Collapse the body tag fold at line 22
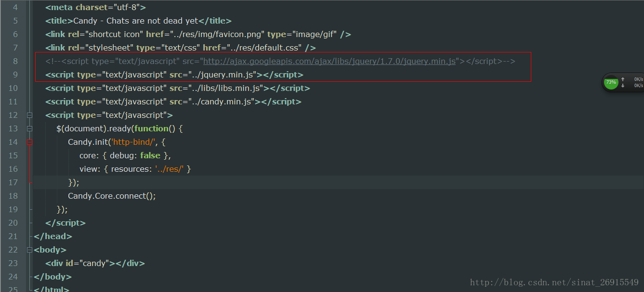This screenshot has width=644, height=292. (x=29, y=250)
